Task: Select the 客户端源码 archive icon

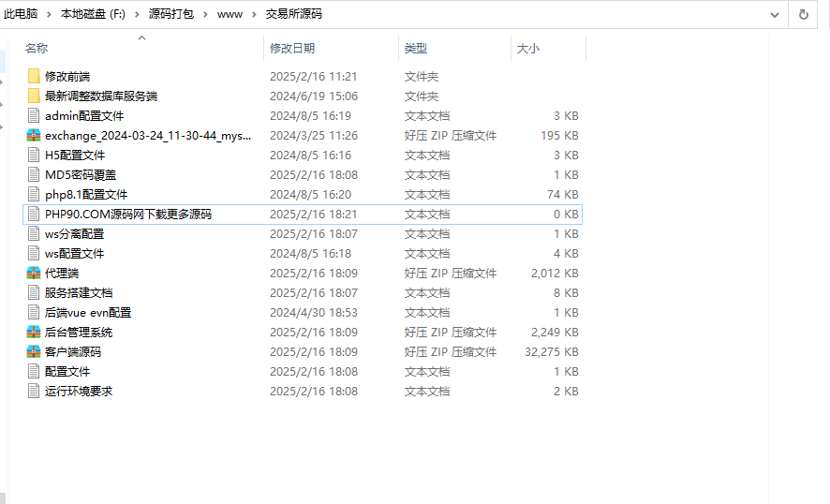Action: [x=34, y=352]
